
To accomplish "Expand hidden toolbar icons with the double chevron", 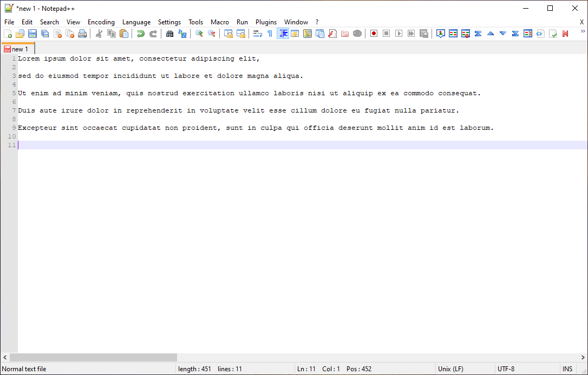I will (583, 31).
